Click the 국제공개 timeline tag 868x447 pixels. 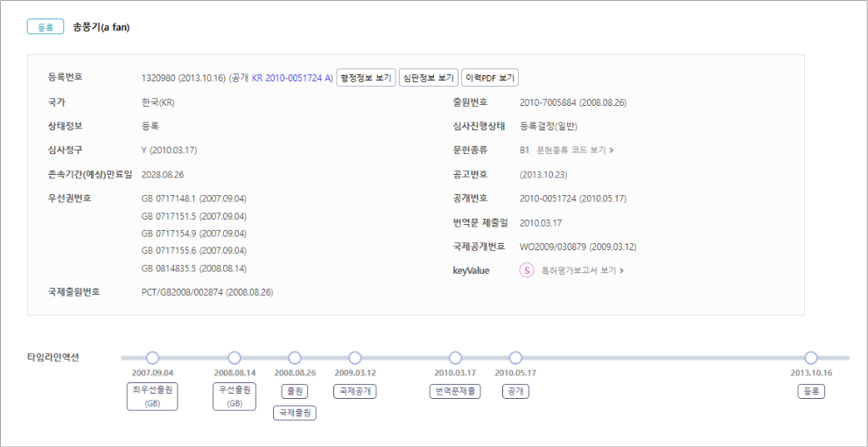355,391
